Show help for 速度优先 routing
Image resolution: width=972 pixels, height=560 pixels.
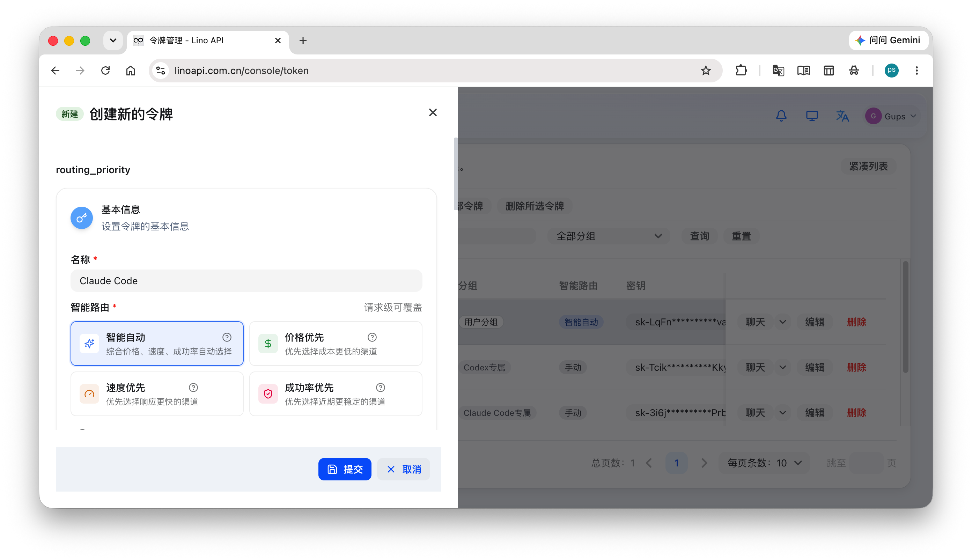click(x=193, y=387)
